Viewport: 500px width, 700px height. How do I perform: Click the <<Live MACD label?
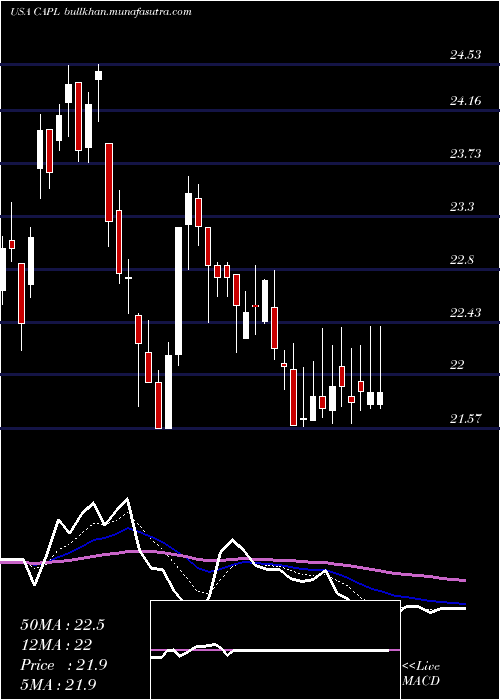(421, 673)
